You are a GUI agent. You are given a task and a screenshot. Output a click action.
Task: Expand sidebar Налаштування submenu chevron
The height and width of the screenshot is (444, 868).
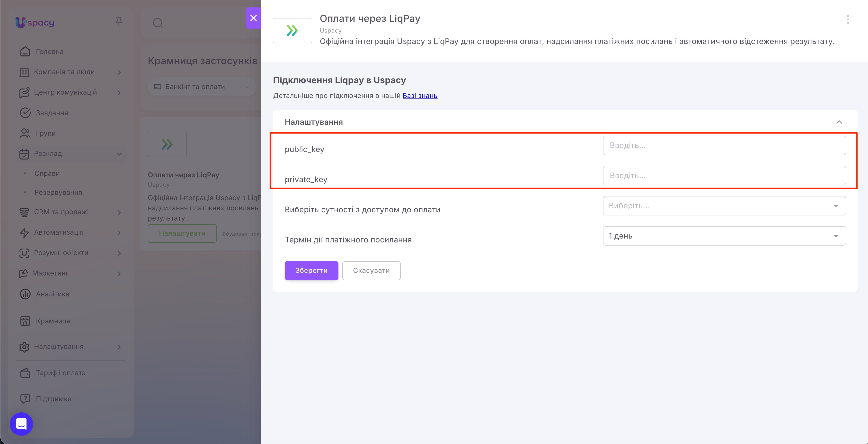pyautogui.click(x=119, y=347)
